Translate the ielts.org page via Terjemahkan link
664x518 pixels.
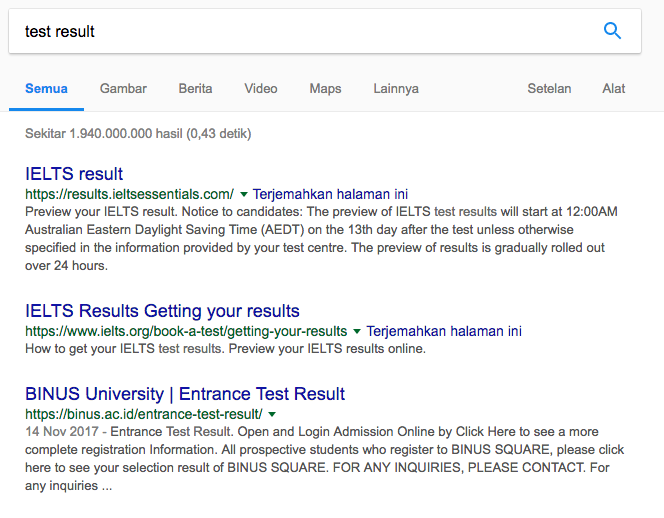click(444, 331)
